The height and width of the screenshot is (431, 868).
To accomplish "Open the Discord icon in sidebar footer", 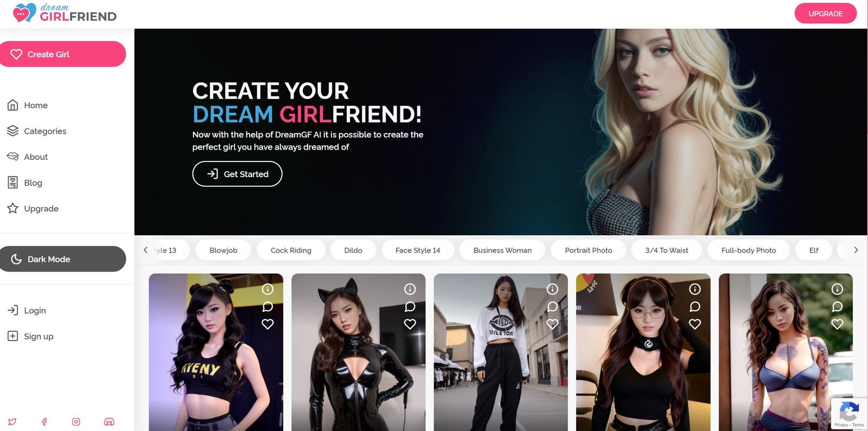I will click(x=109, y=422).
